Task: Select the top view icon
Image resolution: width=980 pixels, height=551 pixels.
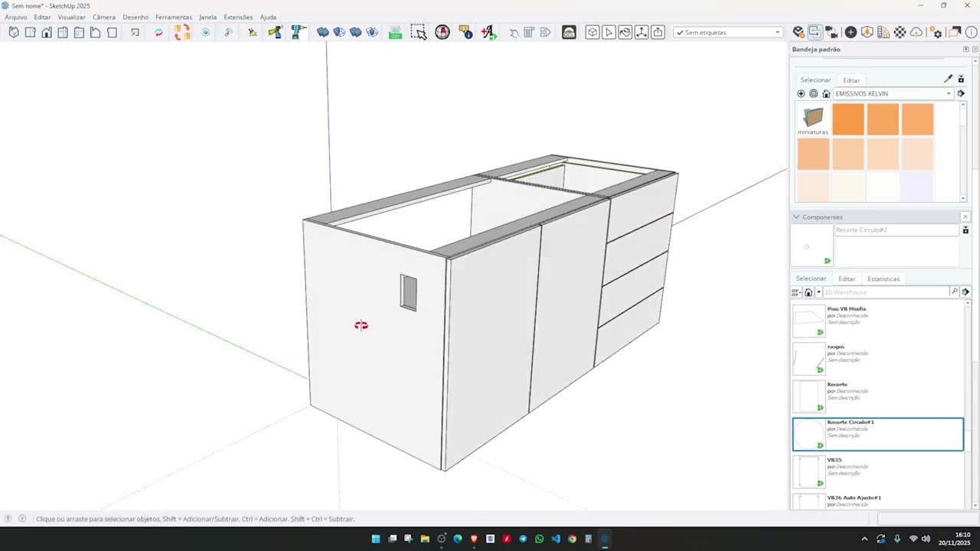Action: click(x=30, y=32)
